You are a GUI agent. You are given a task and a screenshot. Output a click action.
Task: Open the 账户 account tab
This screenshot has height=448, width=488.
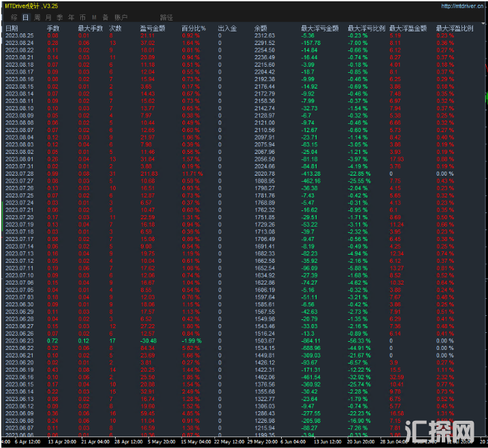click(121, 16)
